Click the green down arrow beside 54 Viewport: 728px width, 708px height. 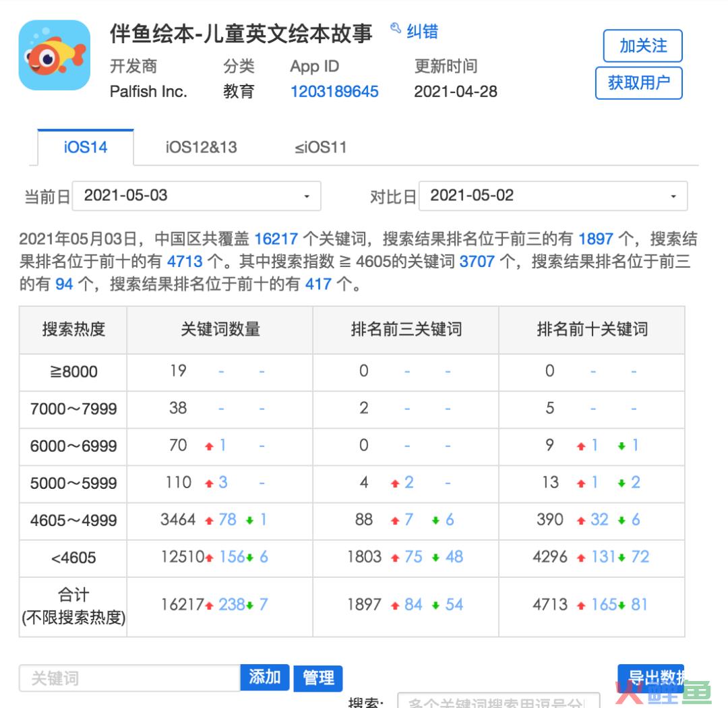(x=435, y=606)
